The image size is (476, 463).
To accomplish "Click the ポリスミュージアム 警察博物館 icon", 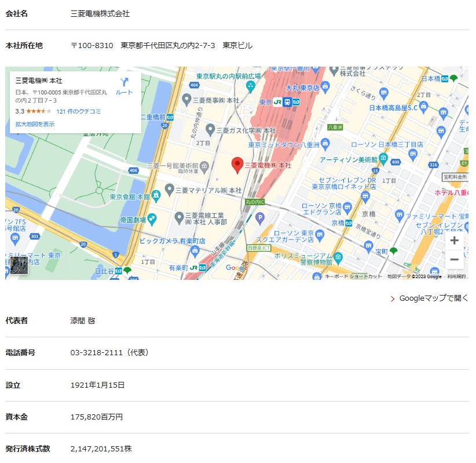I will click(x=338, y=258).
